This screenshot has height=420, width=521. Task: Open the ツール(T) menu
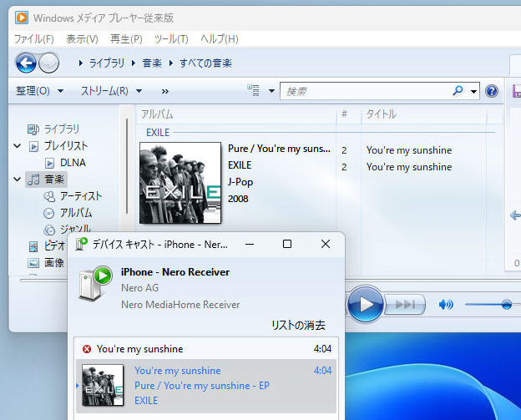171,39
